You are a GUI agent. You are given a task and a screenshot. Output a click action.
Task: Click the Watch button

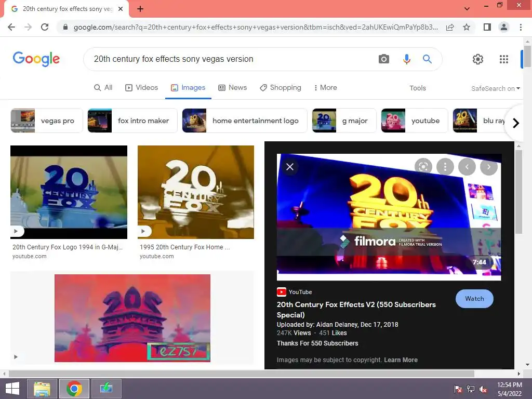474,299
